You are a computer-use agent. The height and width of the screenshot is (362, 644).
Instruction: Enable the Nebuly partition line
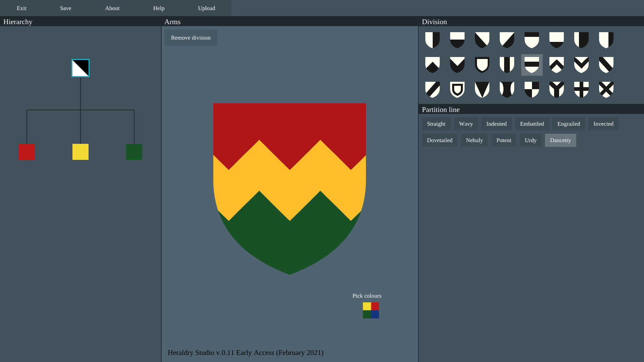click(x=474, y=140)
